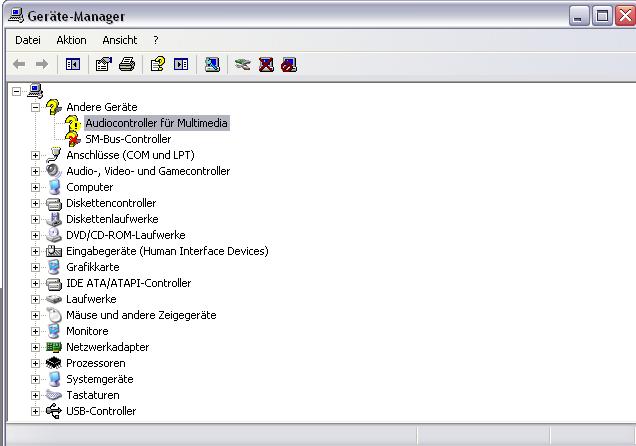636x446 pixels.
Task: Expand the USB-Controller category
Action: 35,412
